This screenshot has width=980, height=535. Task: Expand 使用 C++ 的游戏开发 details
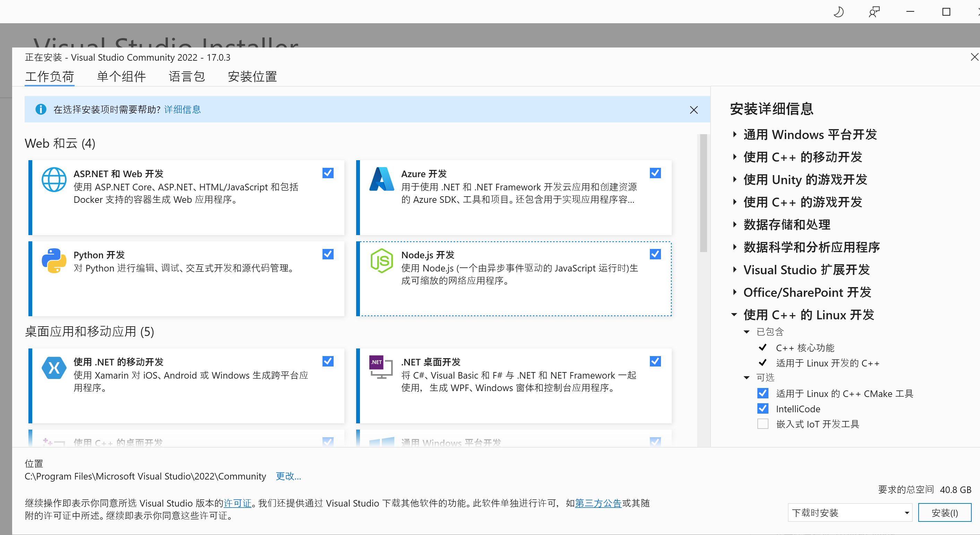click(735, 202)
